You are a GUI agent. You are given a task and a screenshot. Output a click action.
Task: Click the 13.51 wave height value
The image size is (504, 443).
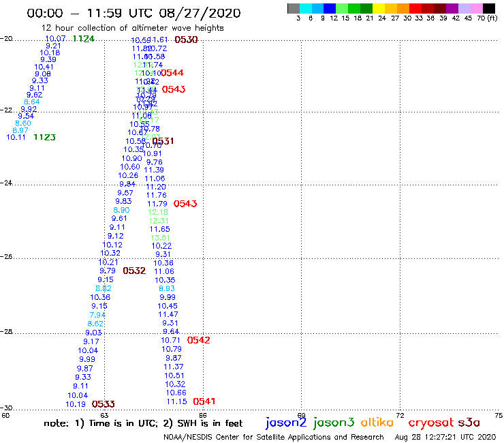160,238
